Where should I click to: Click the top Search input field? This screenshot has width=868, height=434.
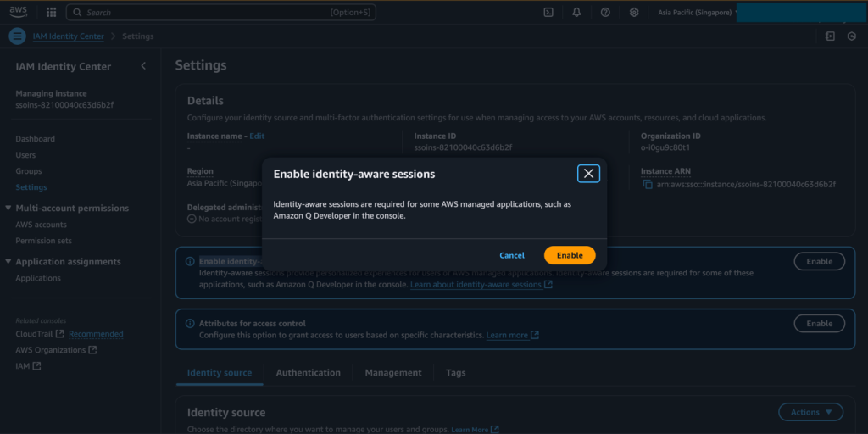pos(221,12)
